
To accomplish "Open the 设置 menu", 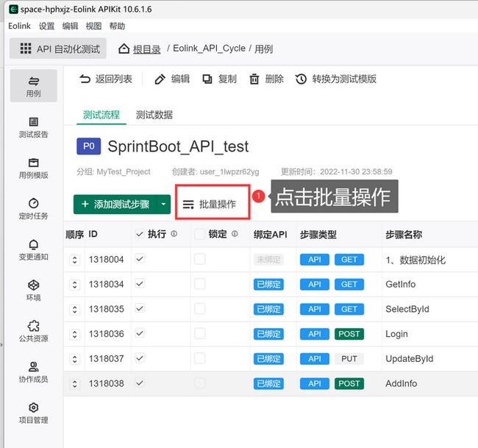I will (46, 26).
